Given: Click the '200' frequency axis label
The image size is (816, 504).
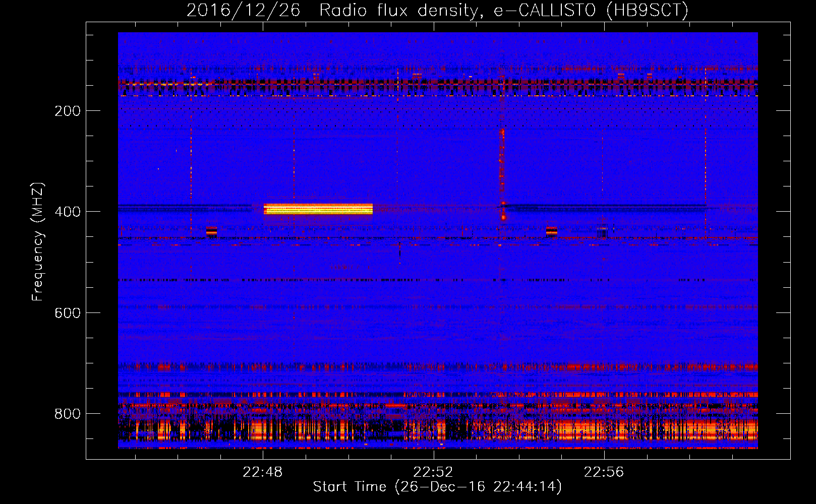Looking at the screenshot, I should (x=68, y=111).
